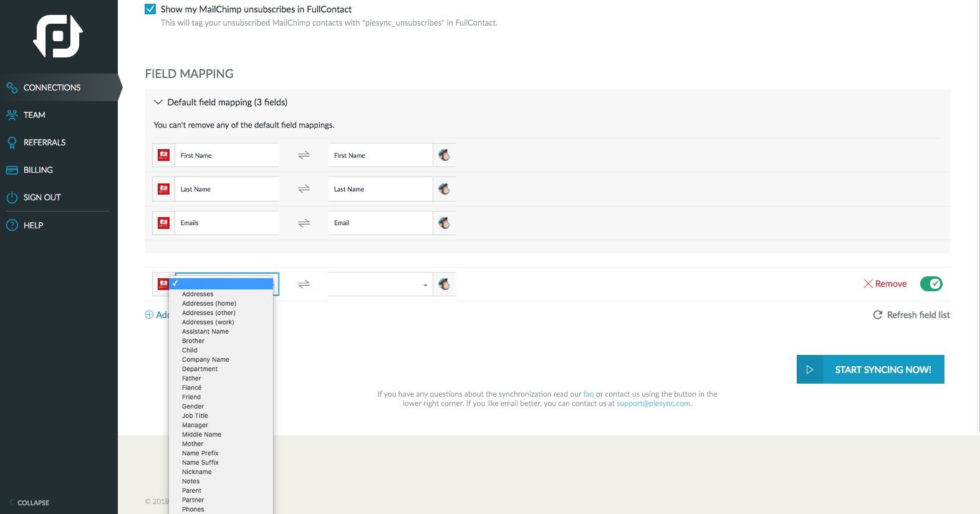Viewport: 980px width, 514px height.
Task: Click the Help question mark icon
Action: (x=12, y=225)
